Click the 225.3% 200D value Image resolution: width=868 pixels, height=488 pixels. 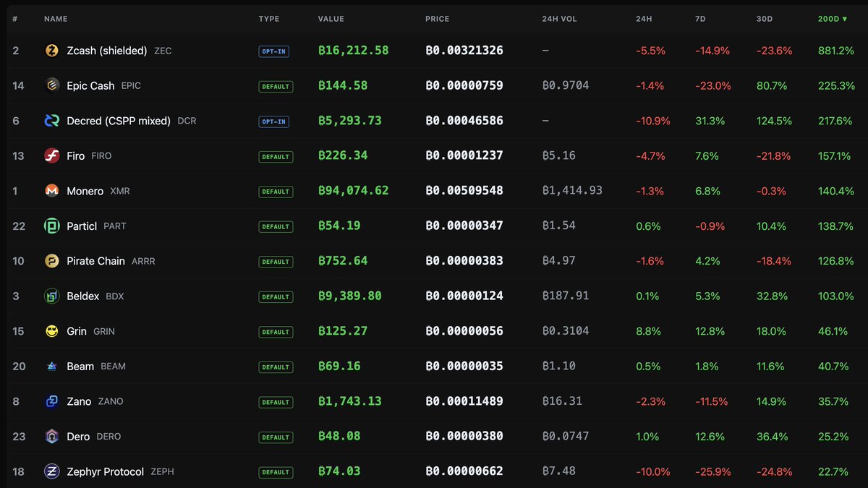[836, 85]
